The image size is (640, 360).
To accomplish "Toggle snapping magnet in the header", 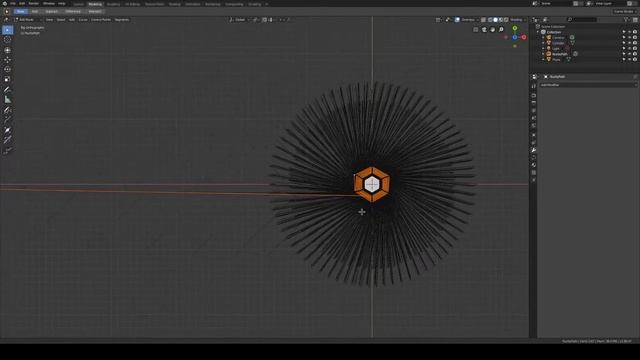I will 264,20.
